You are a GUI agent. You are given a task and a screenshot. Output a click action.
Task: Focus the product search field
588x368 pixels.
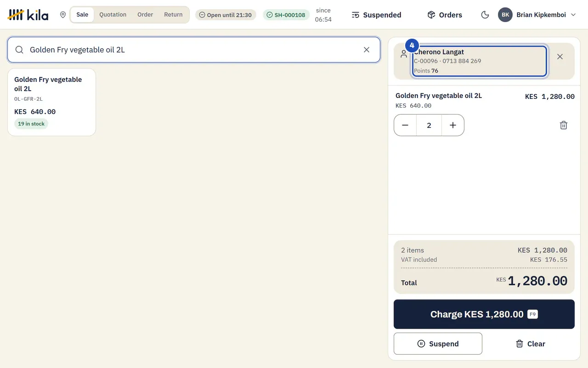[194, 50]
